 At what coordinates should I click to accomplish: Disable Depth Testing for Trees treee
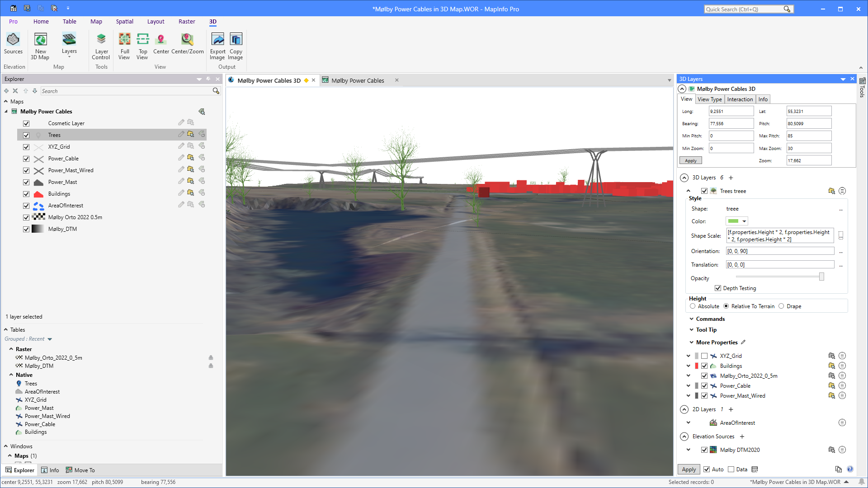pos(718,288)
